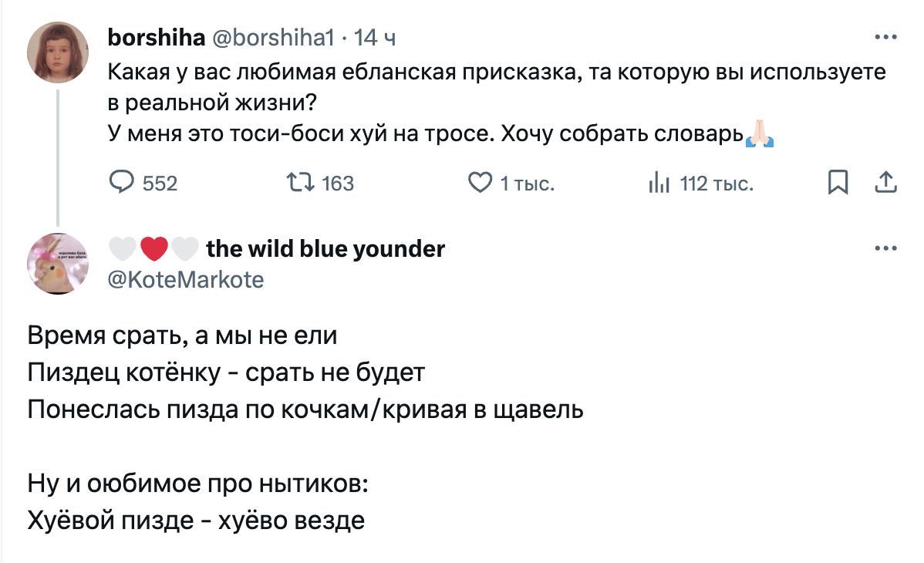Click the 112 тыс. views count
This screenshot has width=924, height=563.
(x=717, y=184)
